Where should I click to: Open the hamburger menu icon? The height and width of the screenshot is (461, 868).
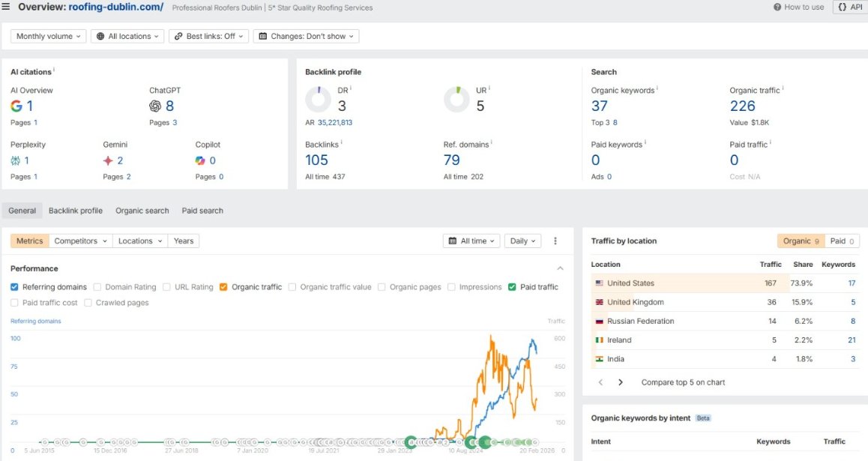point(5,7)
